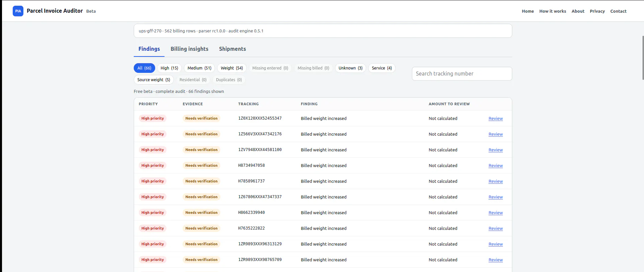
Task: Review finding for tracking 1Z67806XXX47347337
Action: 496,197
